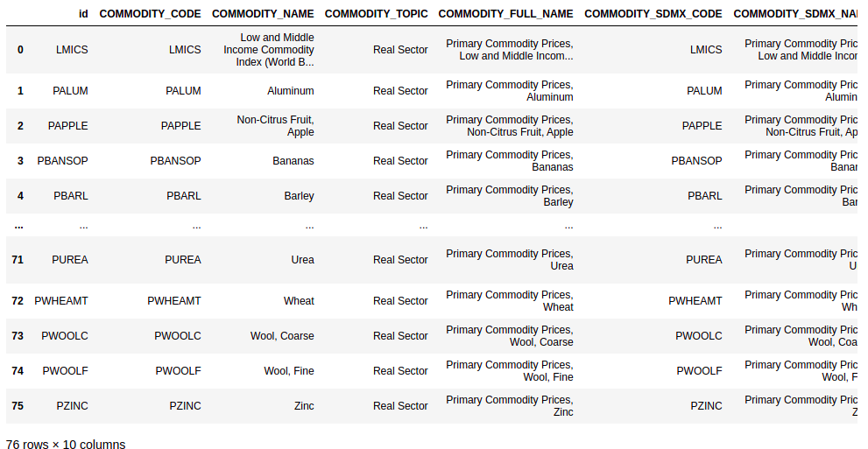Click the Urea commodity name cell
This screenshot has width=868, height=449.
coord(302,260)
